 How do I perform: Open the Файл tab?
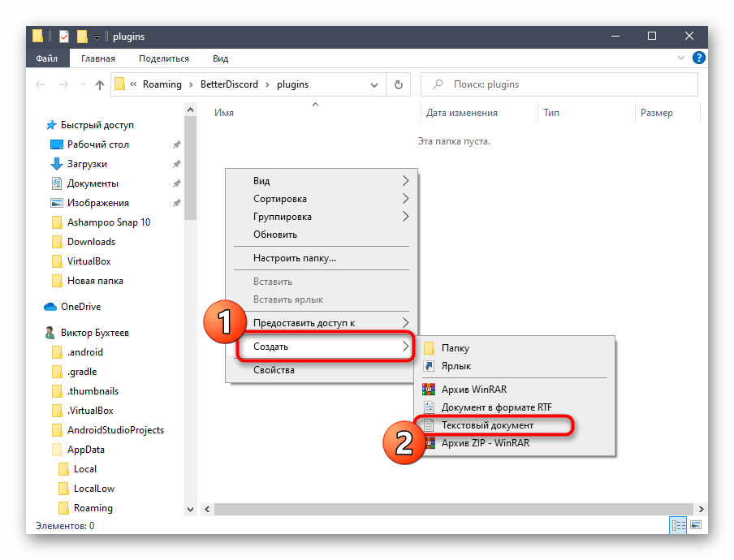[47, 58]
